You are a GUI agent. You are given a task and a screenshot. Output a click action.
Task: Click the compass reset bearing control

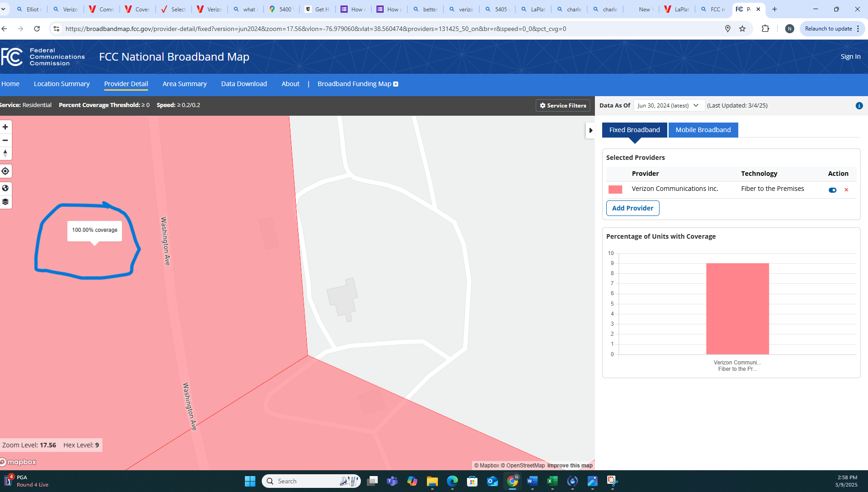pos(5,154)
